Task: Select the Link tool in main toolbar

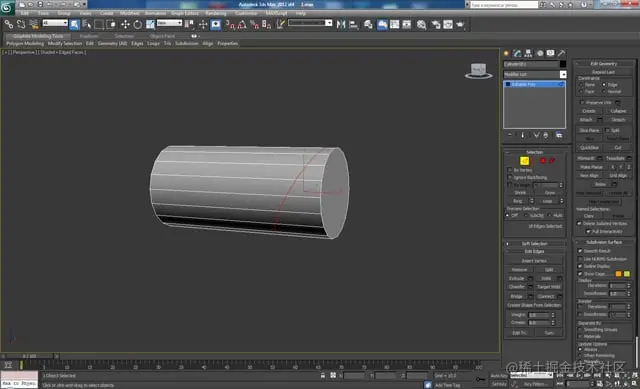Action: (x=9, y=25)
